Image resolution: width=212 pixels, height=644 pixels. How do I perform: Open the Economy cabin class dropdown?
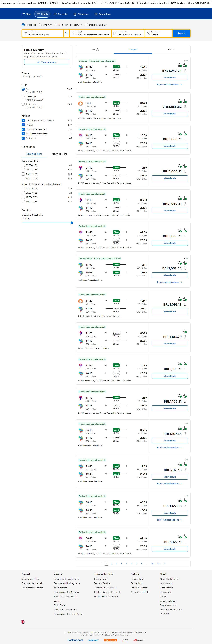point(76,25)
